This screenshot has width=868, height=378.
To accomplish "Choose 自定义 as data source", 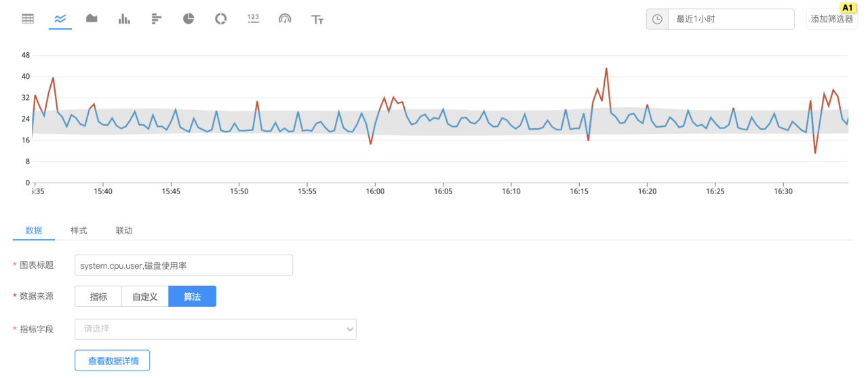I will pos(145,297).
